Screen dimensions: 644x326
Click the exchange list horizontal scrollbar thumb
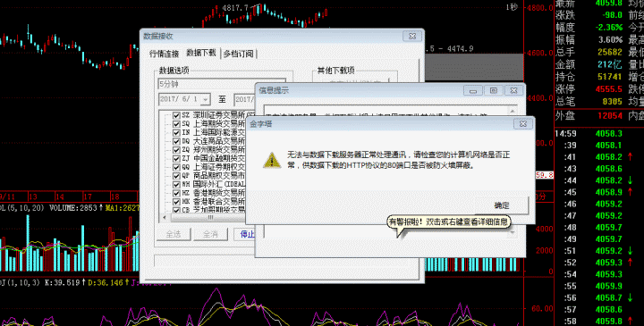click(x=210, y=217)
